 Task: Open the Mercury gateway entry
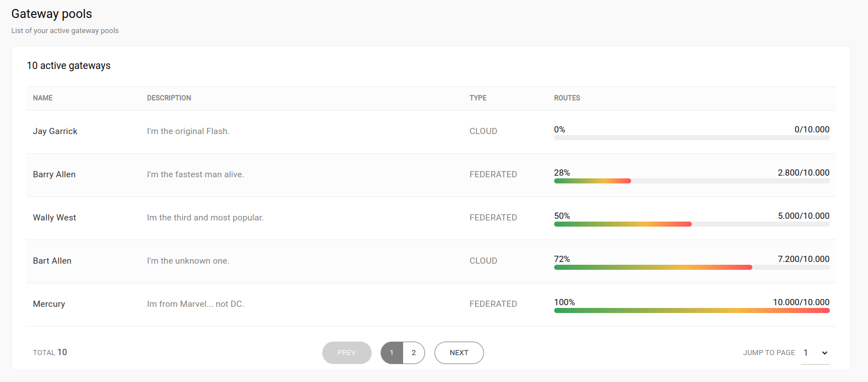(49, 304)
